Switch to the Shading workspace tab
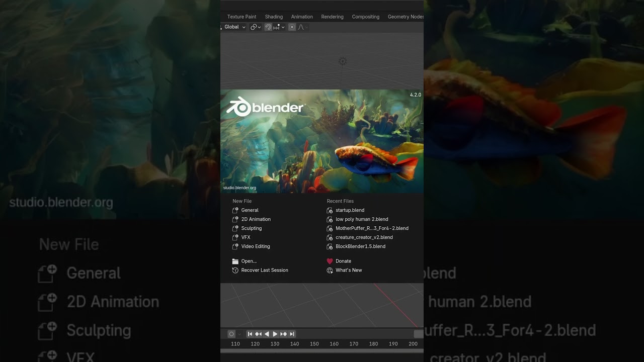 (274, 17)
